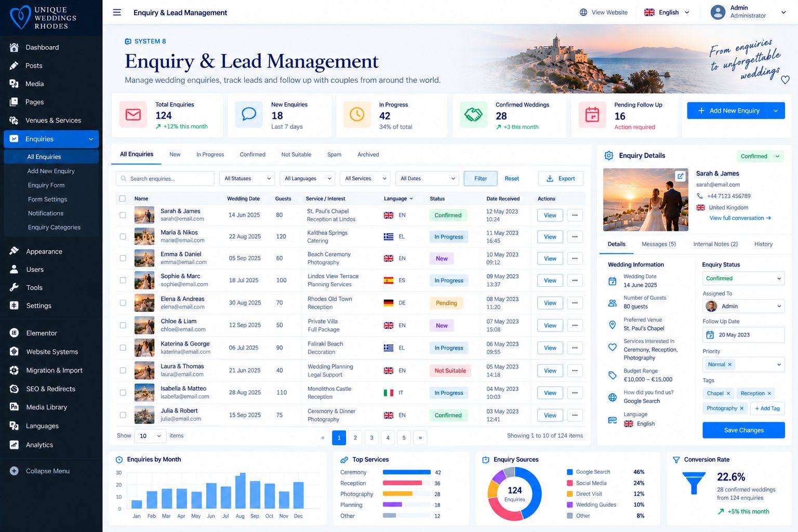Screen dimensions: 798x532
Task: Tick the Elena & Andreas row checkbox
Action: coord(123,303)
